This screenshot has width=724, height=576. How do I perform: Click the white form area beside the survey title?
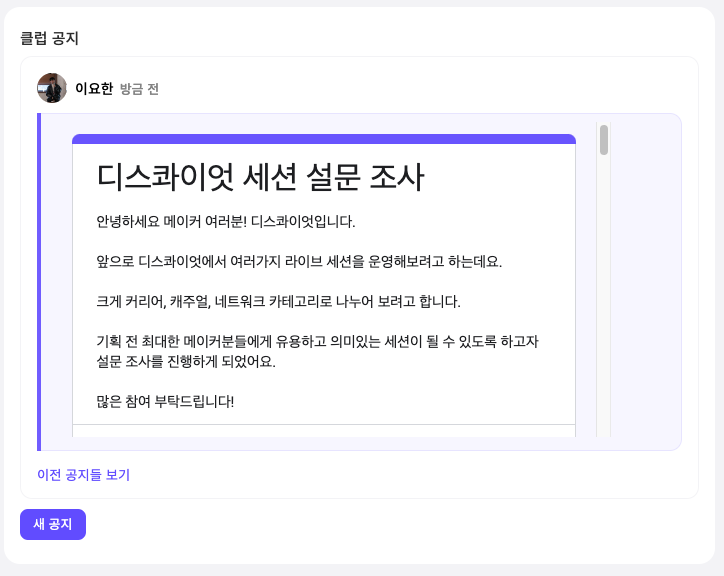coord(499,177)
